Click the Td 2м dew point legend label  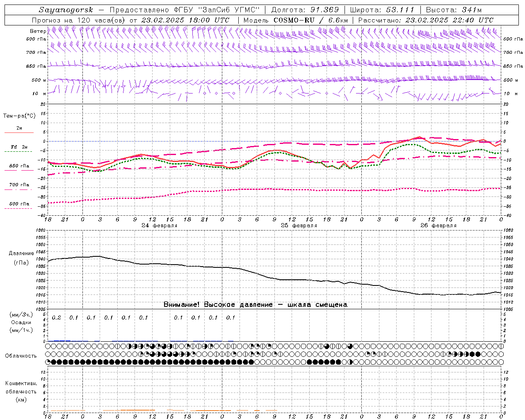(x=19, y=147)
